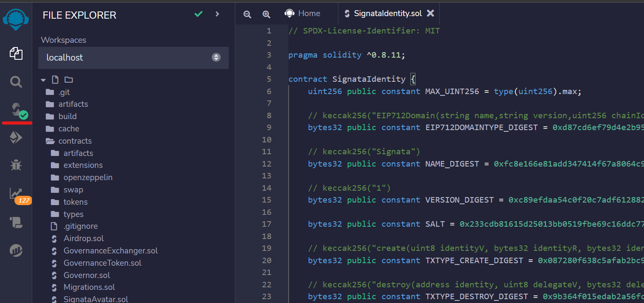Expand the .git folder
This screenshot has width=644, height=303.
pos(64,92)
